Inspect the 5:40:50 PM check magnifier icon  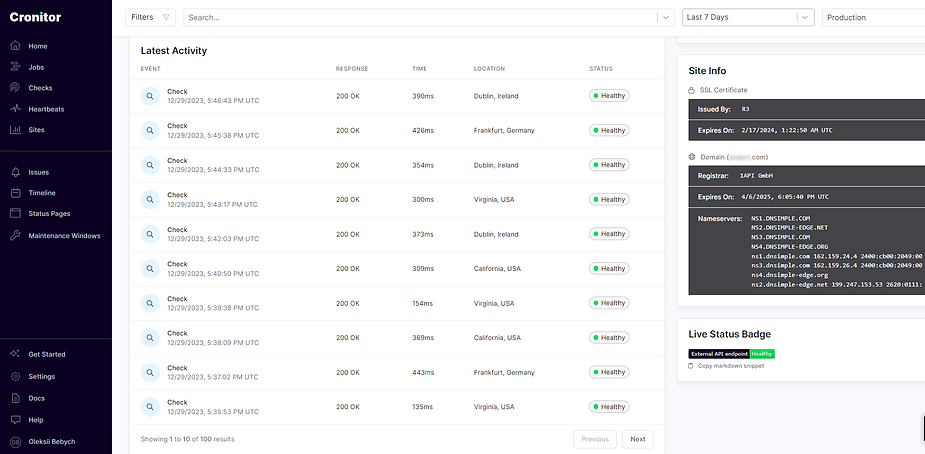click(150, 269)
